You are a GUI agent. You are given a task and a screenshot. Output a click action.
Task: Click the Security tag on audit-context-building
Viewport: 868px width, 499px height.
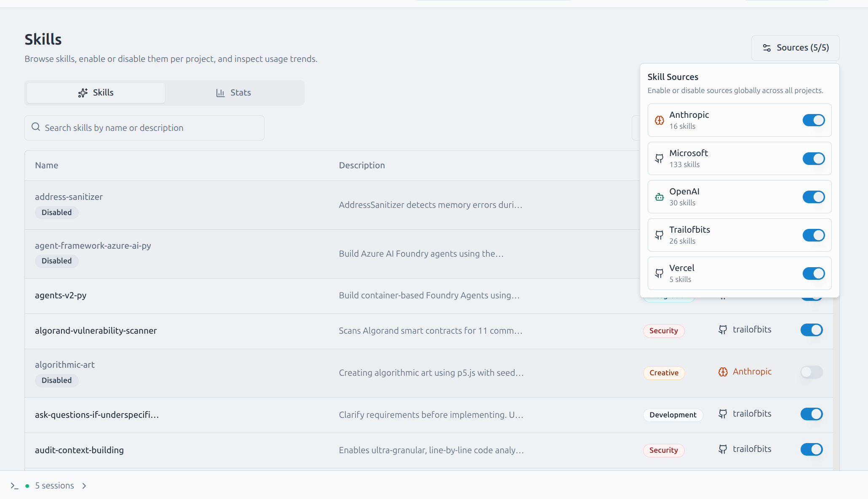663,450
